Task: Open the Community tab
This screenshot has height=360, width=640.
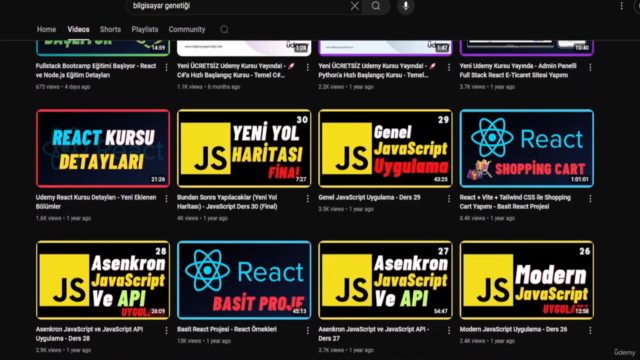Action: 187,29
